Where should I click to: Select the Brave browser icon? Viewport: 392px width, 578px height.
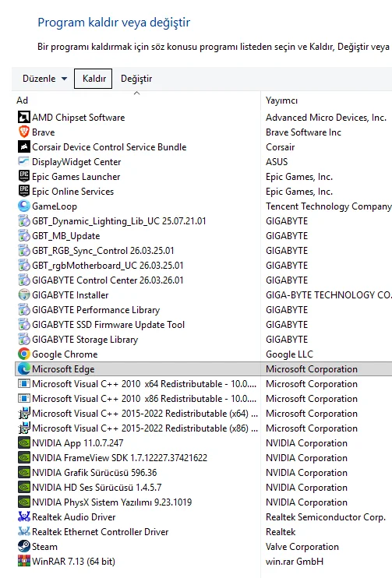pos(24,132)
